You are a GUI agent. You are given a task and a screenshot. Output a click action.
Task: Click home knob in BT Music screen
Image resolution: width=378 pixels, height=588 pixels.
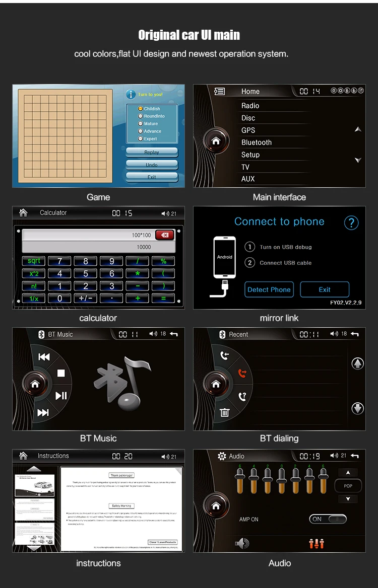click(x=35, y=384)
